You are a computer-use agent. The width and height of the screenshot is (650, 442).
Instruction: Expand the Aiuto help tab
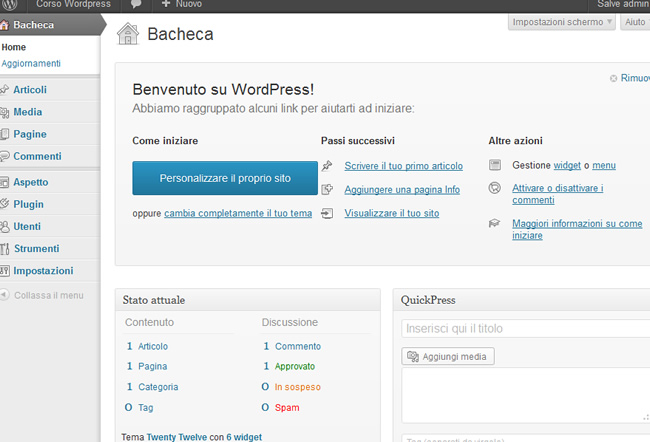pyautogui.click(x=635, y=22)
